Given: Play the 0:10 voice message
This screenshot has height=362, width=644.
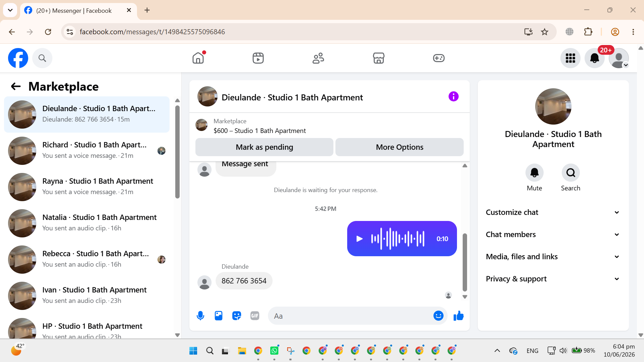Looking at the screenshot, I should click(359, 239).
